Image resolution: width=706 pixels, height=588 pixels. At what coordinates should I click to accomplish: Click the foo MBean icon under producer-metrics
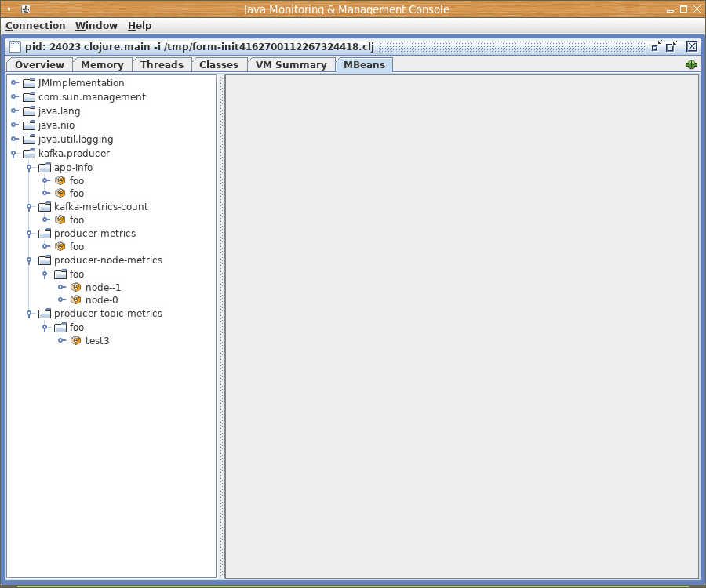[60, 246]
